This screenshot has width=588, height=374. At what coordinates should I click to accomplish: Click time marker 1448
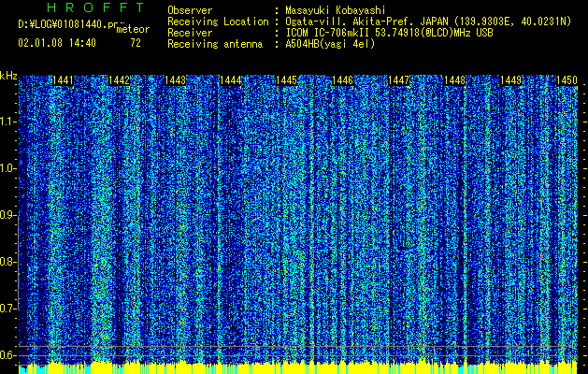click(x=455, y=80)
